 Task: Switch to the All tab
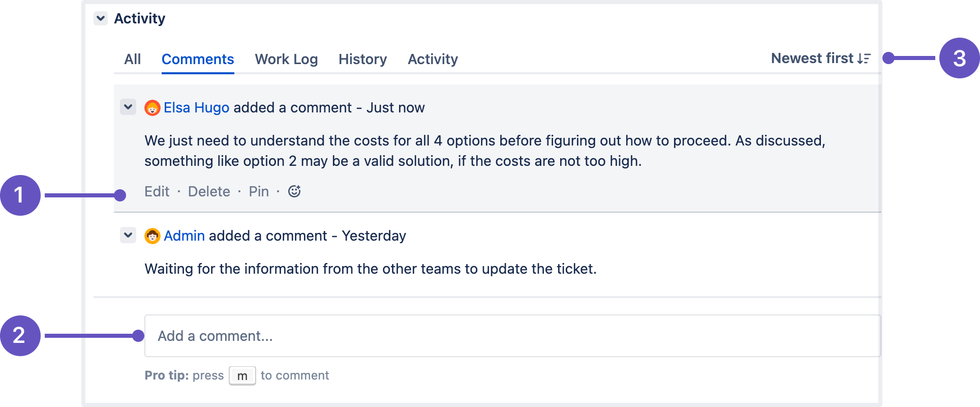[133, 59]
